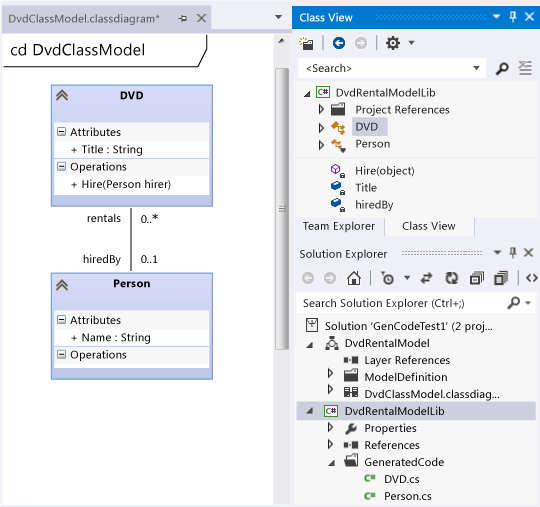The width and height of the screenshot is (540, 507).
Task: Open the Solution Explorer window options dropdown
Action: point(497,253)
